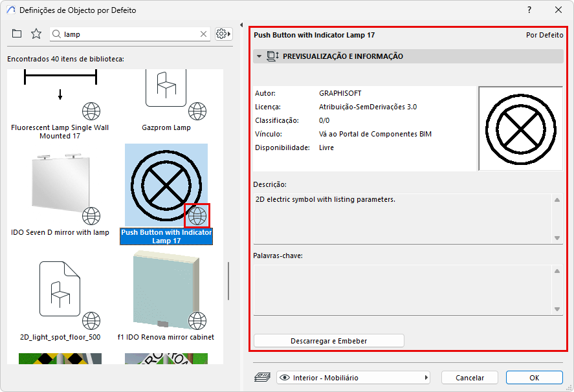The width and height of the screenshot is (574, 392).
Task: Select Push Button with Indicator Lamp 17 thumbnail
Action: [166, 185]
